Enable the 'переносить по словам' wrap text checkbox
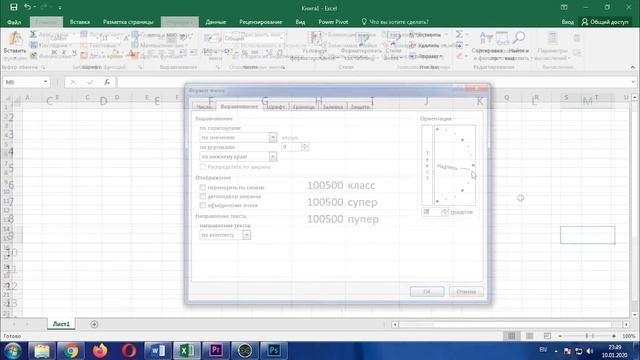The image size is (640, 360). pyautogui.click(x=203, y=187)
